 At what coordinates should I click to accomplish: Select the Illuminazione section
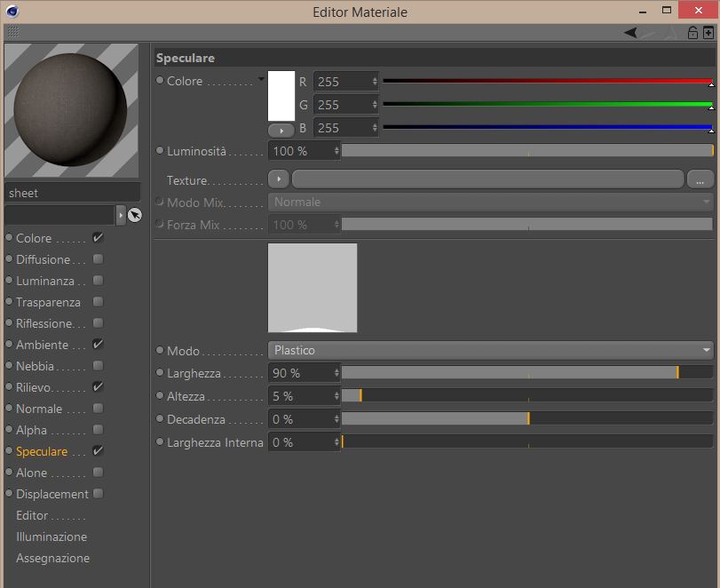[x=51, y=536]
